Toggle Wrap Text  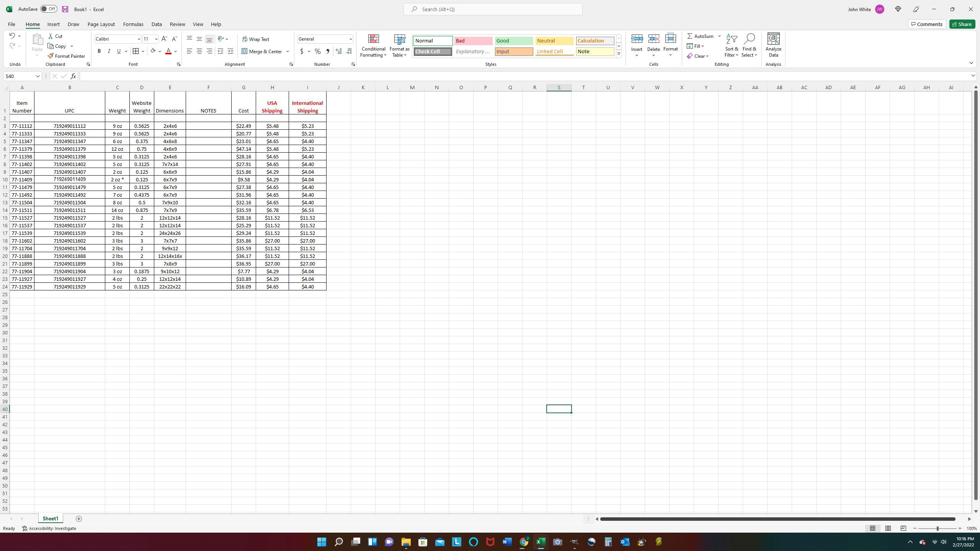point(256,39)
